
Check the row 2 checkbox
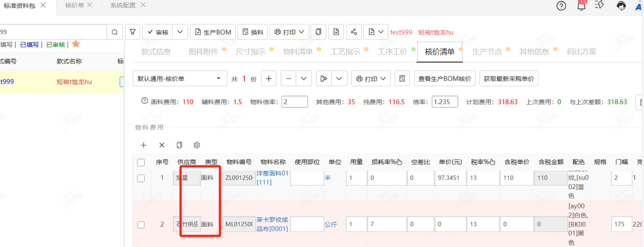point(141,225)
